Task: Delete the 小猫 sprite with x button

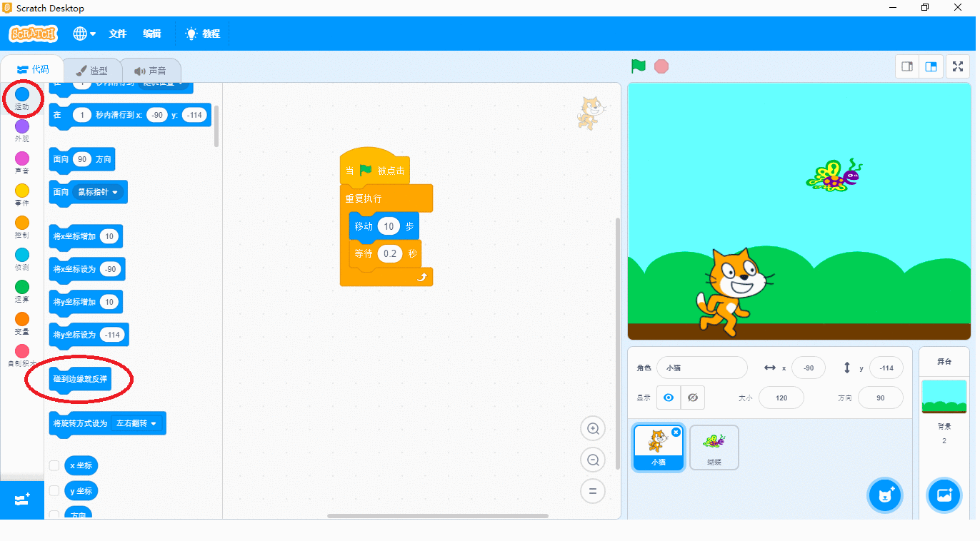Action: pos(676,432)
